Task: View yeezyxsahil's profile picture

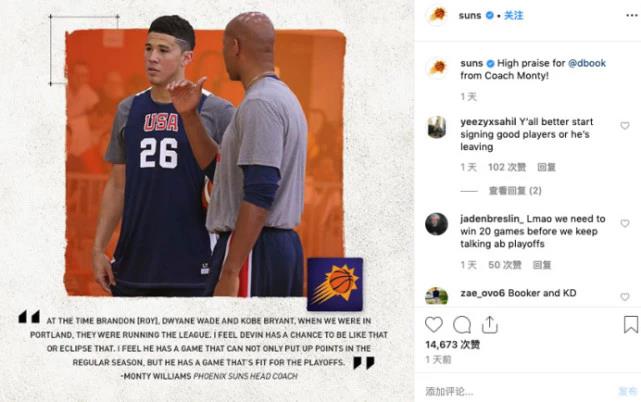Action: tap(437, 127)
